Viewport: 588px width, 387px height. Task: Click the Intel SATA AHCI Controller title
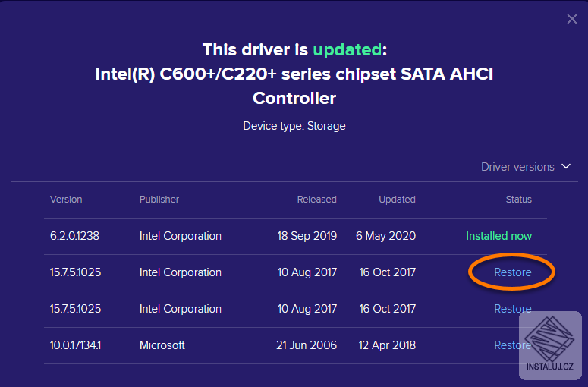pos(294,86)
